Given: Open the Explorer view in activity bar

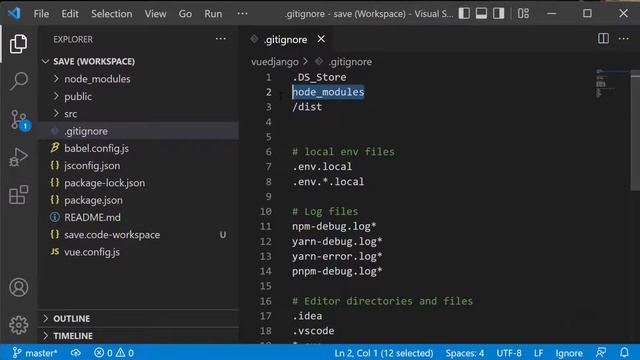Looking at the screenshot, I should (18, 44).
